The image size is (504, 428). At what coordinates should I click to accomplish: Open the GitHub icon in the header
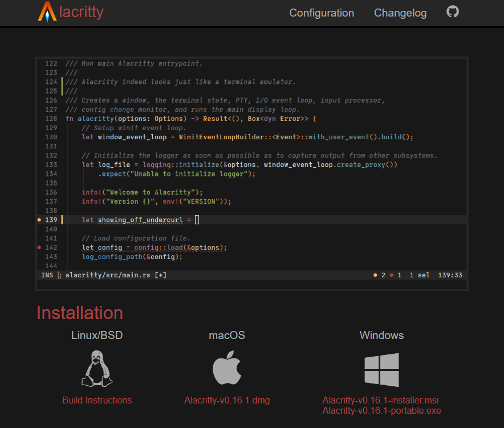(452, 11)
